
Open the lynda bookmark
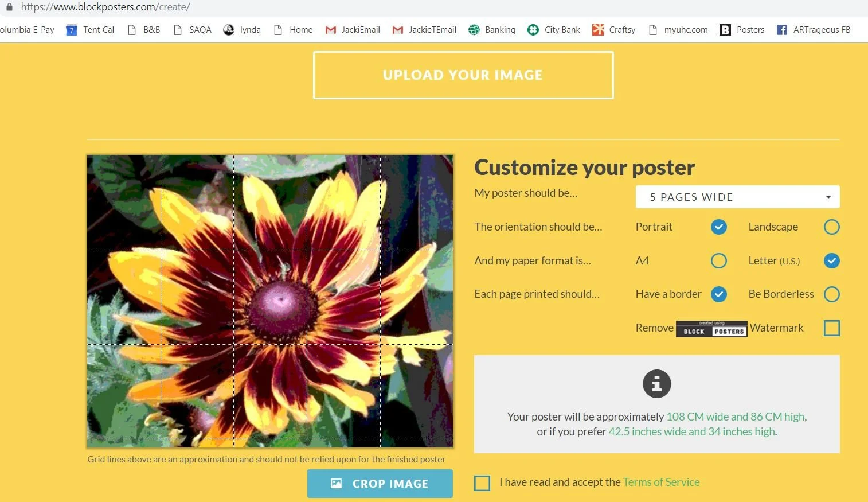[x=242, y=30]
